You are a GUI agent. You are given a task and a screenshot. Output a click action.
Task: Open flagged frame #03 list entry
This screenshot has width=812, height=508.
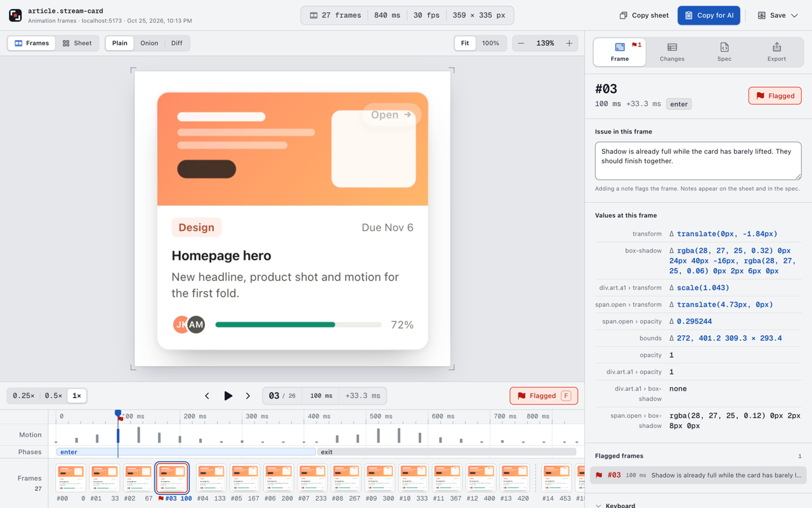click(x=698, y=475)
